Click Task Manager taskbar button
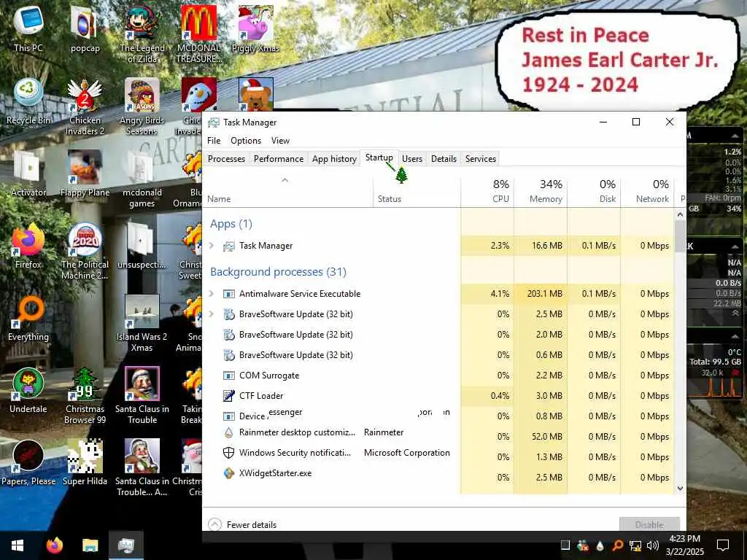This screenshot has height=560, width=747. 125,545
